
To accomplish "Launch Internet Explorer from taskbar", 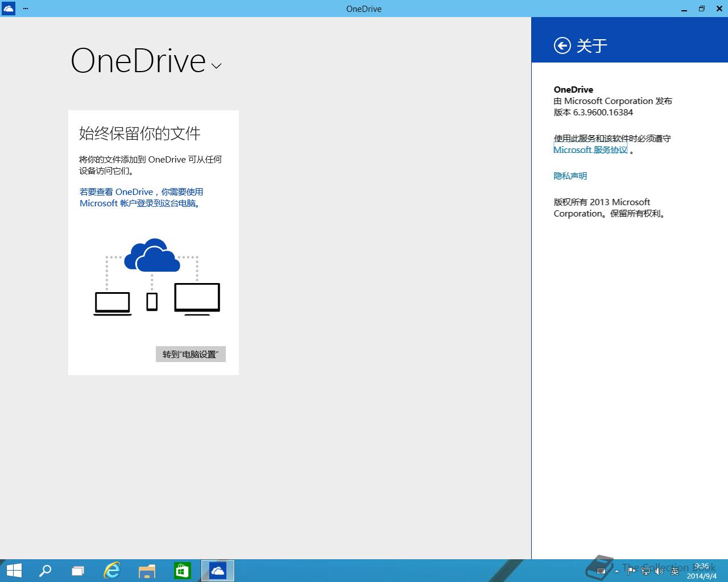I will point(112,571).
